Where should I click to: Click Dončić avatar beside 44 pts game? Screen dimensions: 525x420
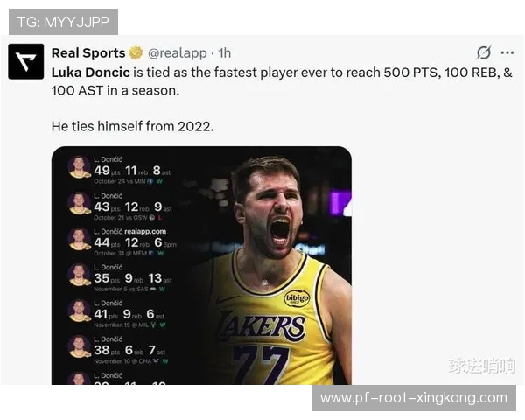[79, 239]
